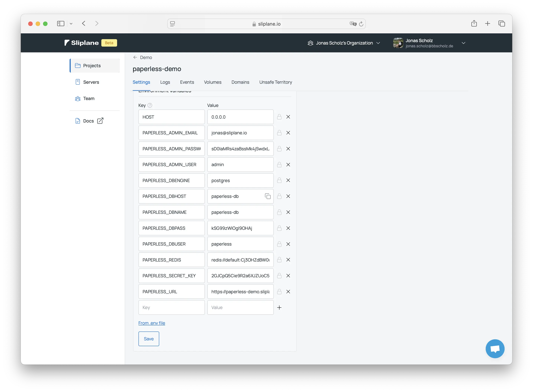533x392 pixels.
Task: Toggle the lock on PAPERLESS_ADMIN_PASSWORD
Action: [279, 149]
